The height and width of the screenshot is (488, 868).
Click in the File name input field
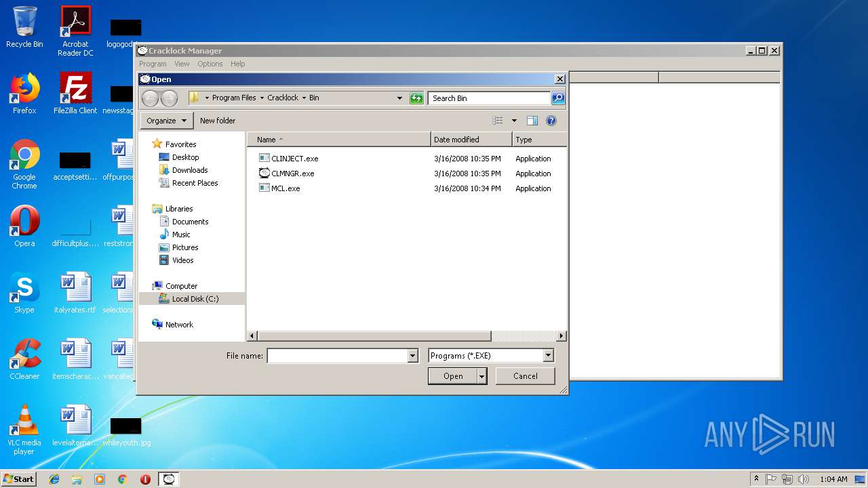click(x=338, y=356)
